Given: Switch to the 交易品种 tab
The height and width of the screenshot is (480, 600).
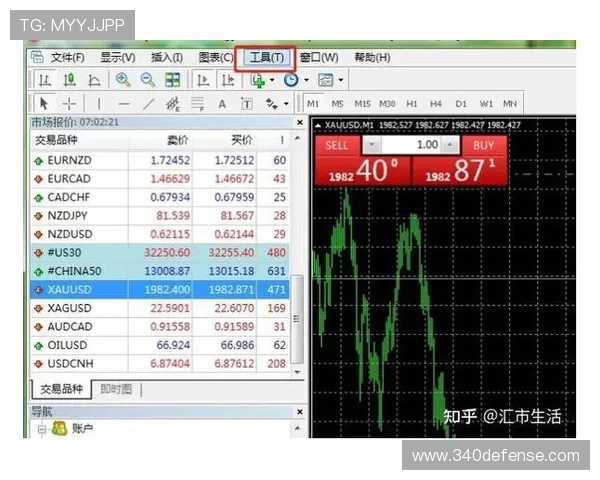Looking at the screenshot, I should coord(62,389).
